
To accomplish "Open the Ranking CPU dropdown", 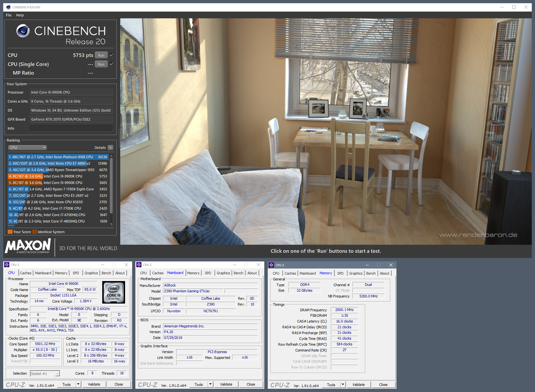I will click(28, 148).
